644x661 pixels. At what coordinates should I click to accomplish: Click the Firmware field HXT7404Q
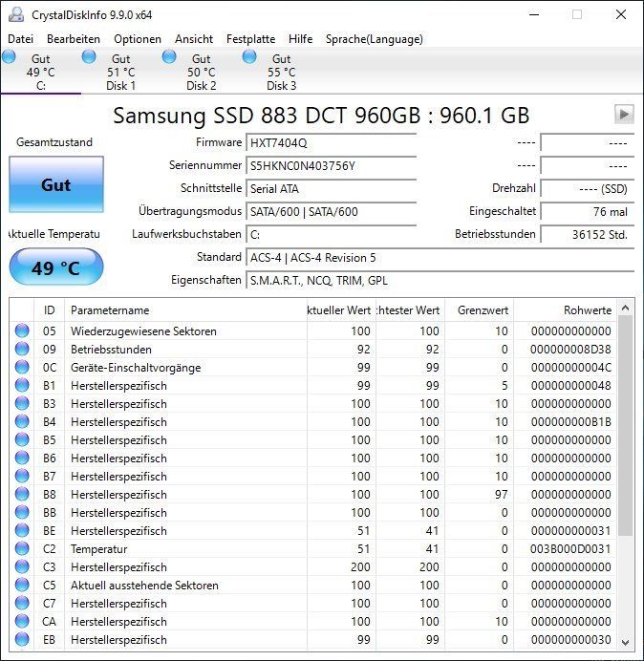tap(332, 142)
